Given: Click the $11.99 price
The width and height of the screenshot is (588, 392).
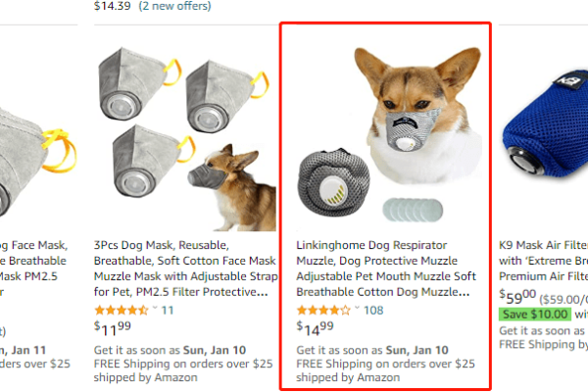Looking at the screenshot, I should click(x=115, y=328).
